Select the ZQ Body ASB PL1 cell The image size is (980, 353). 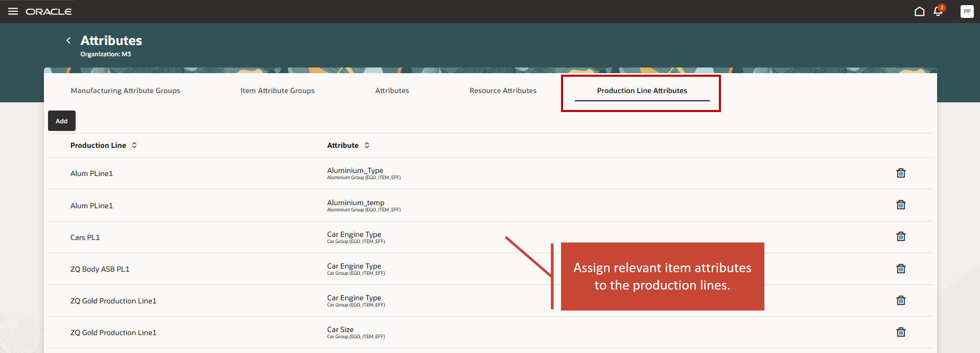100,269
